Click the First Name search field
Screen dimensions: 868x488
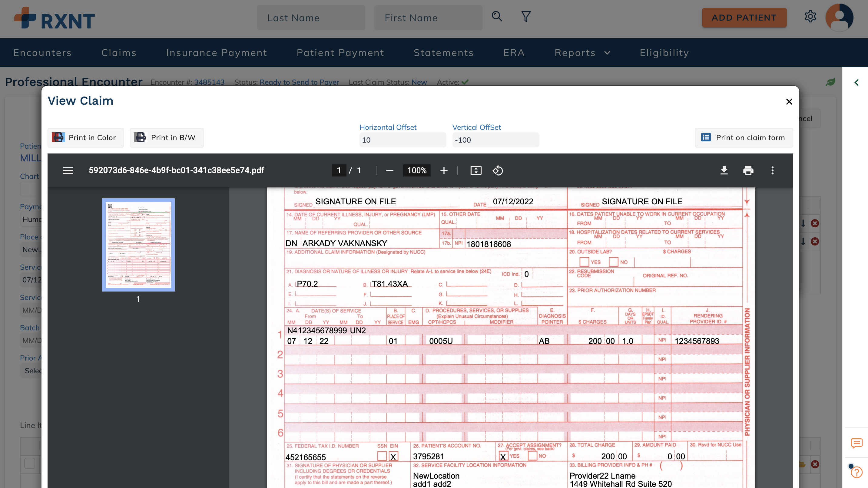pyautogui.click(x=428, y=18)
